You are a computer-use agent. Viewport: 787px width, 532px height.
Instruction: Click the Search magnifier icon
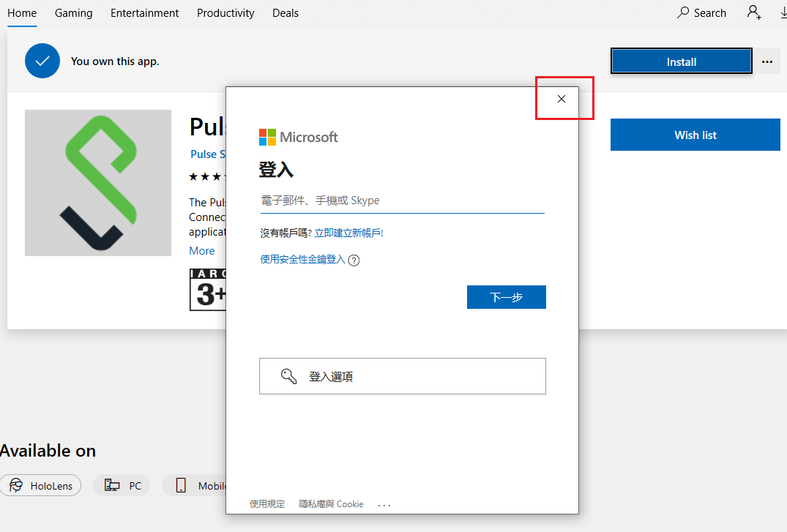pyautogui.click(x=683, y=12)
